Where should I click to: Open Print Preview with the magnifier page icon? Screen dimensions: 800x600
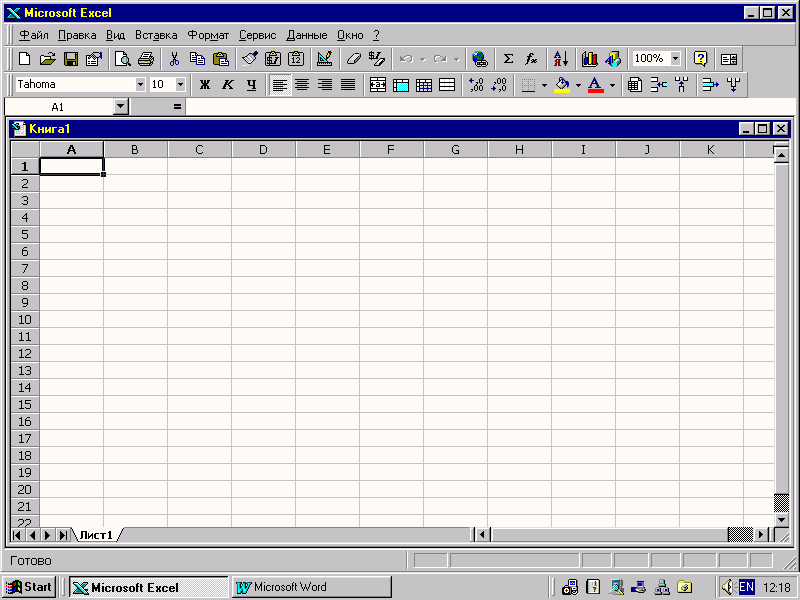[x=122, y=59]
